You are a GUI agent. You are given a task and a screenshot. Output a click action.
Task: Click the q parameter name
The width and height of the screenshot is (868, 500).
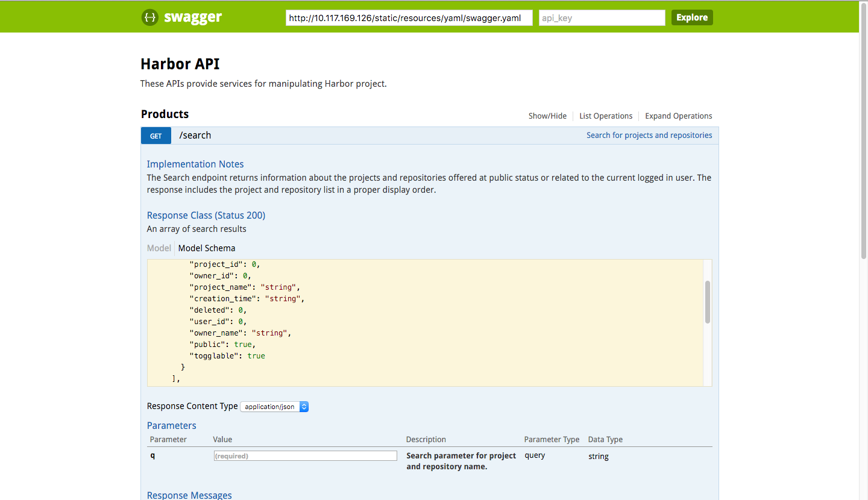[153, 455]
